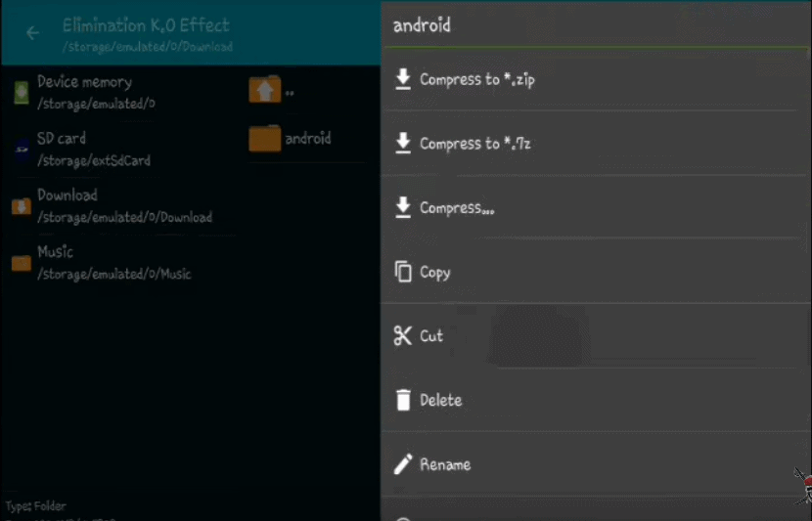
Task: Click the scissors Cut icon
Action: tap(402, 336)
